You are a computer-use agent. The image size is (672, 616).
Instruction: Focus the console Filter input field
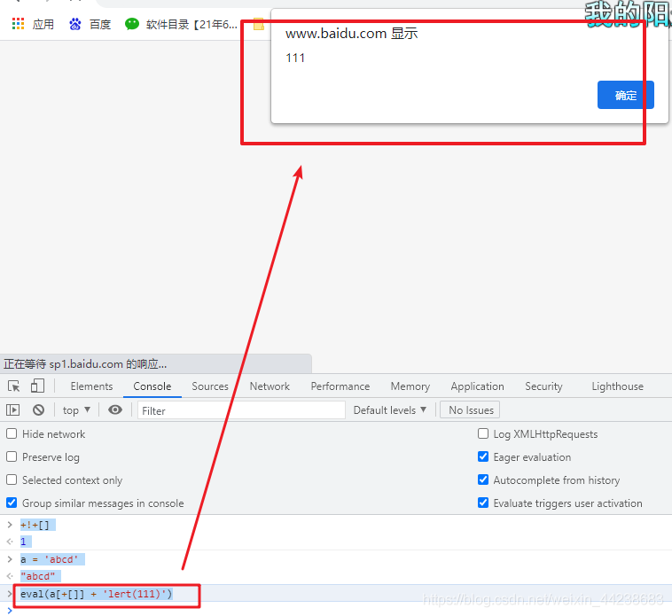coord(241,410)
